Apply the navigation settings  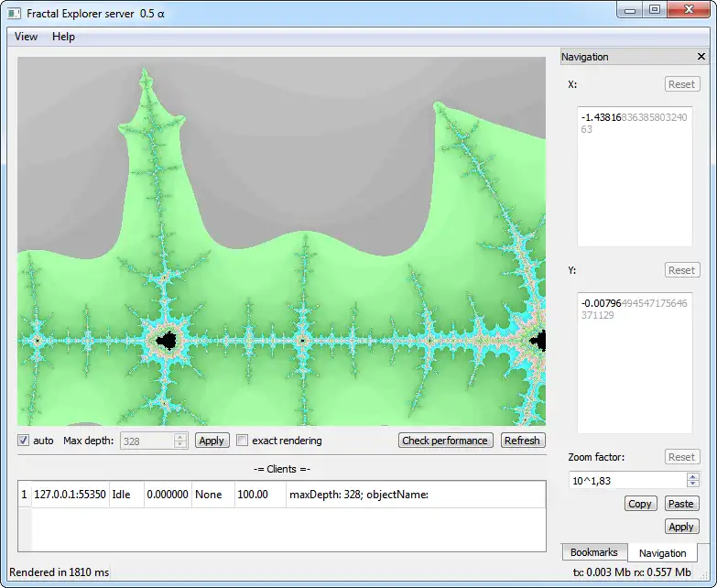[x=681, y=527]
